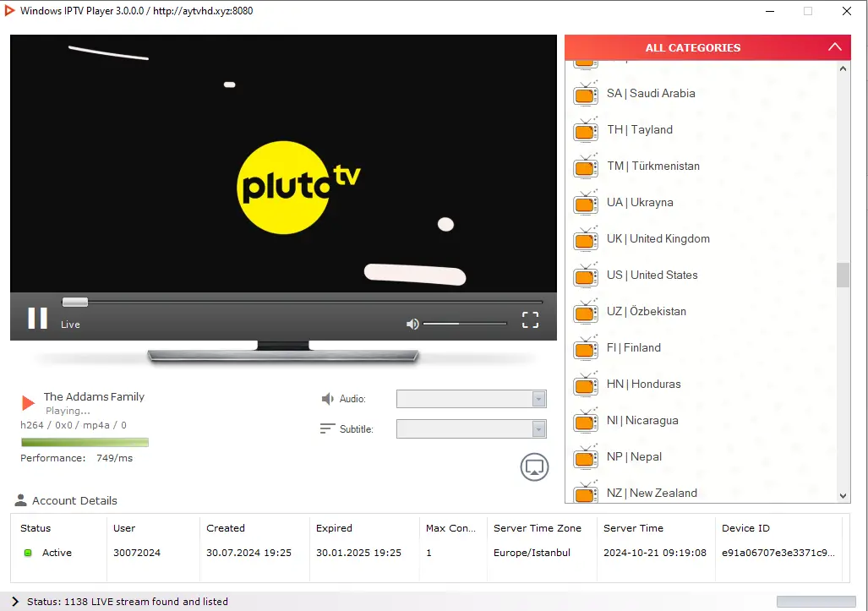Select UZ | Özbekistan category
The image size is (868, 611).
coord(701,312)
